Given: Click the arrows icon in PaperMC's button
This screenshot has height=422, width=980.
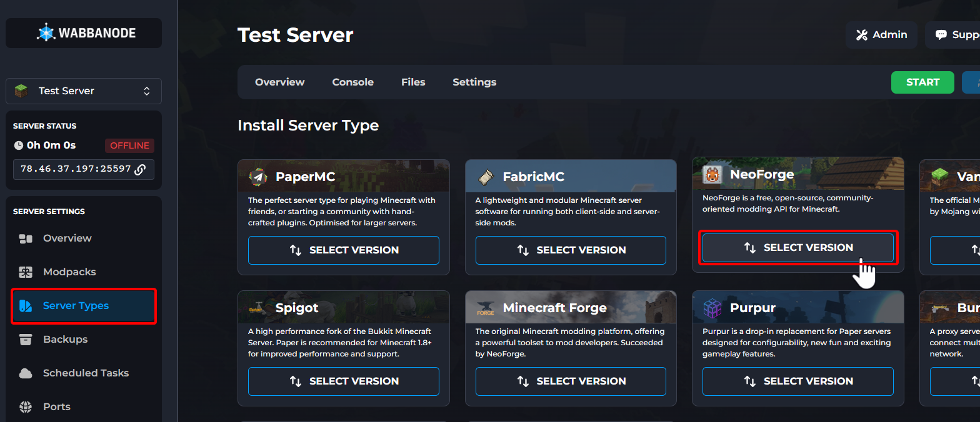Looking at the screenshot, I should [x=296, y=250].
